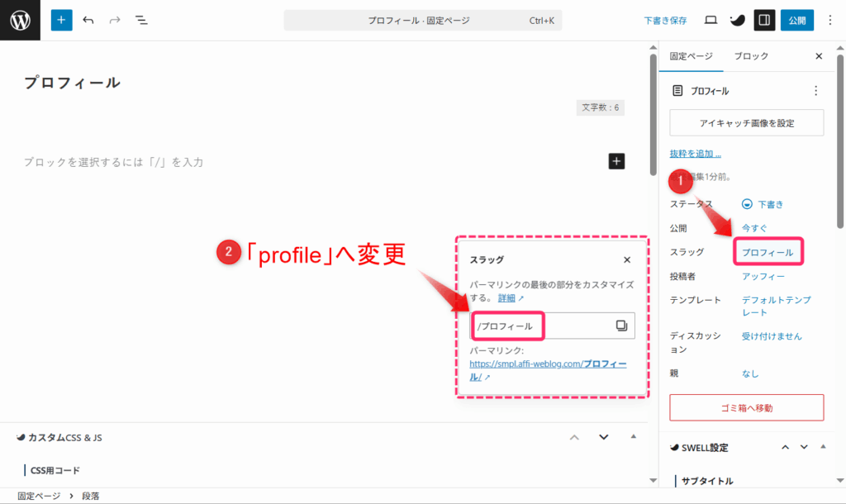Open the permalink URL link
The height and width of the screenshot is (504, 846).
[x=548, y=370]
